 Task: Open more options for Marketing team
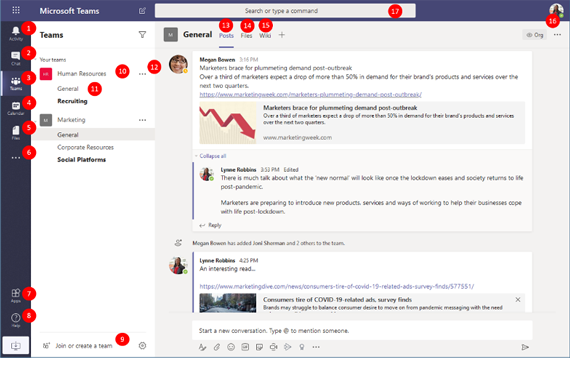[142, 120]
